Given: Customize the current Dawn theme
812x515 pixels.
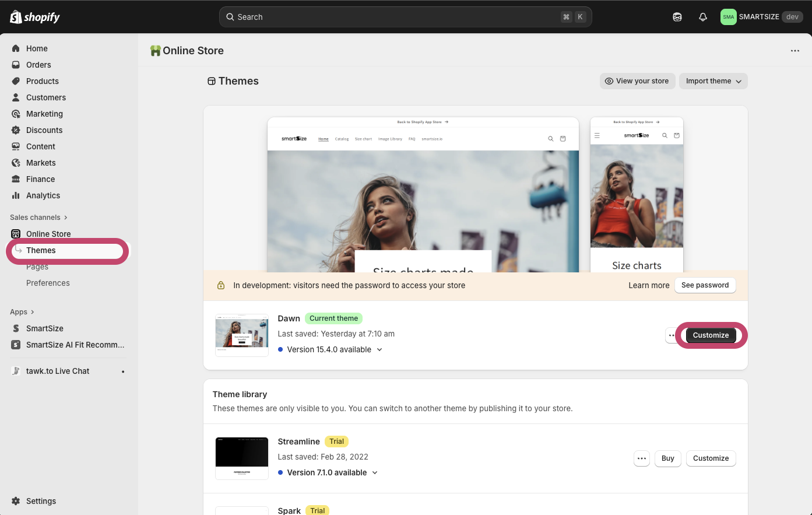Looking at the screenshot, I should 711,335.
